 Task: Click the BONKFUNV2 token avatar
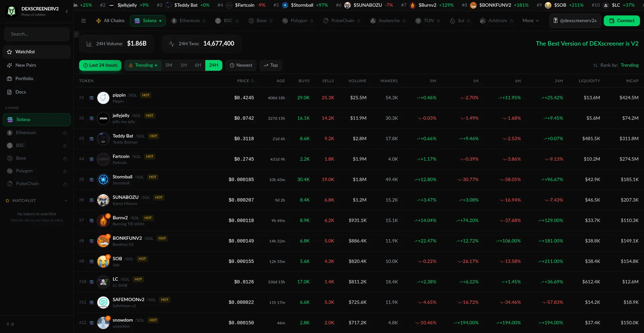point(103,241)
